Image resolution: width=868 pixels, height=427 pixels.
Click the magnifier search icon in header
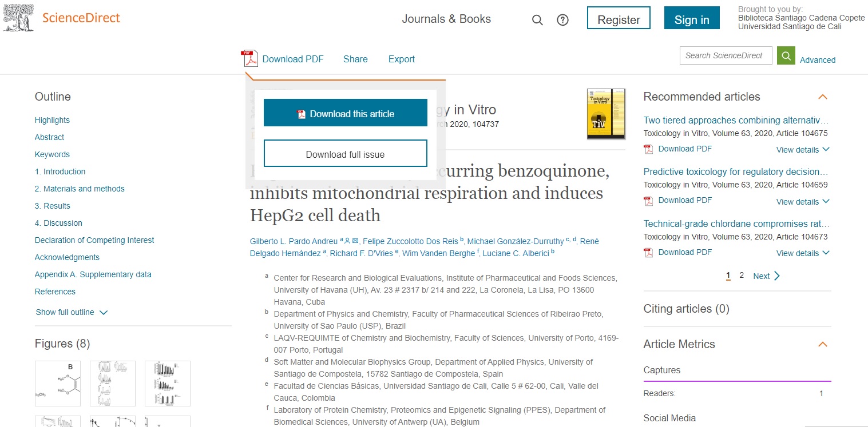[537, 20]
